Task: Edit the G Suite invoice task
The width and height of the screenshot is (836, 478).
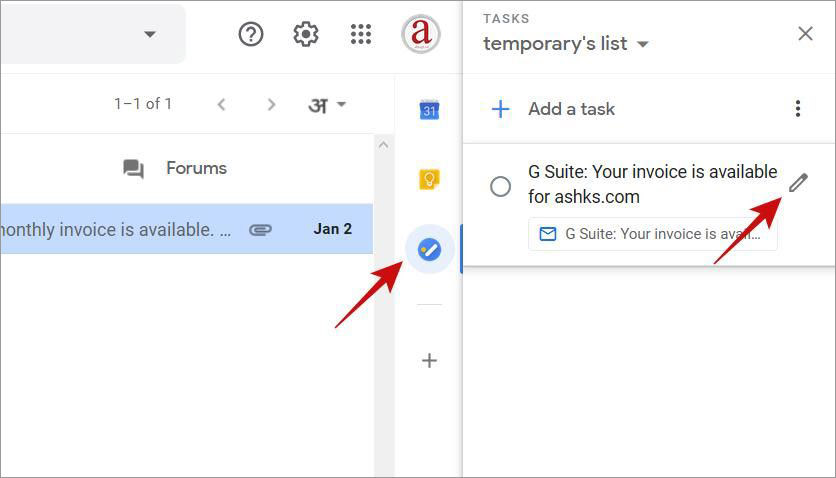Action: [x=798, y=183]
